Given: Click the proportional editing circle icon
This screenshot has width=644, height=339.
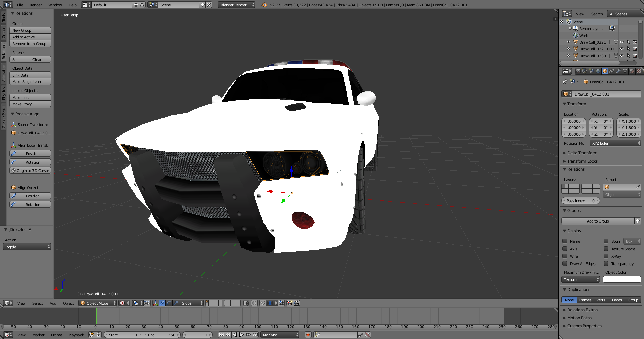Looking at the screenshot, I should [x=254, y=303].
